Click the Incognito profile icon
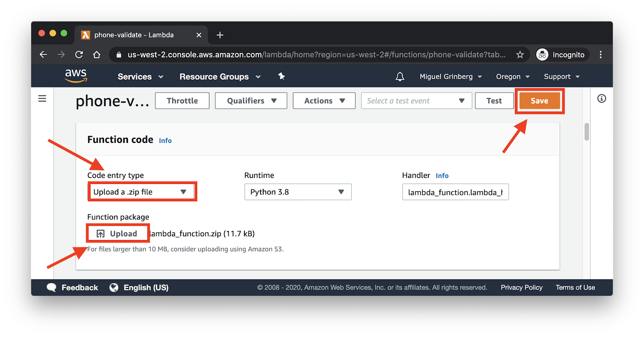The image size is (644, 337). click(542, 54)
